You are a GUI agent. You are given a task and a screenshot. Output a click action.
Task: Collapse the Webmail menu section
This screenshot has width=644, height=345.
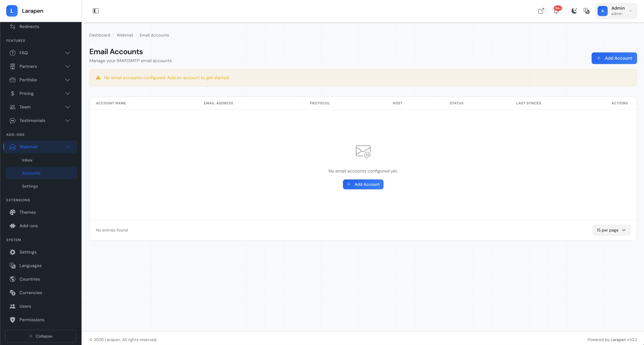pos(68,147)
